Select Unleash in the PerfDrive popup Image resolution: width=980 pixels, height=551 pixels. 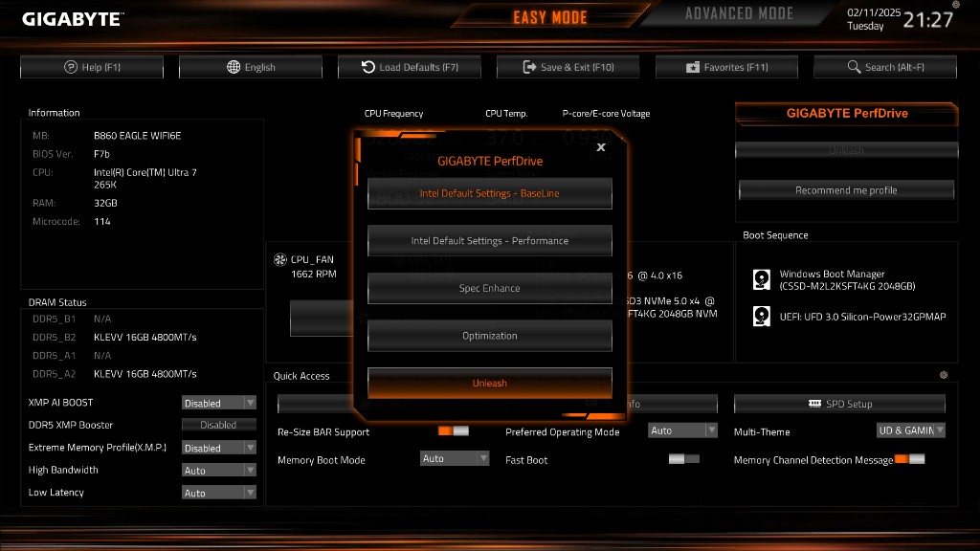tap(489, 383)
